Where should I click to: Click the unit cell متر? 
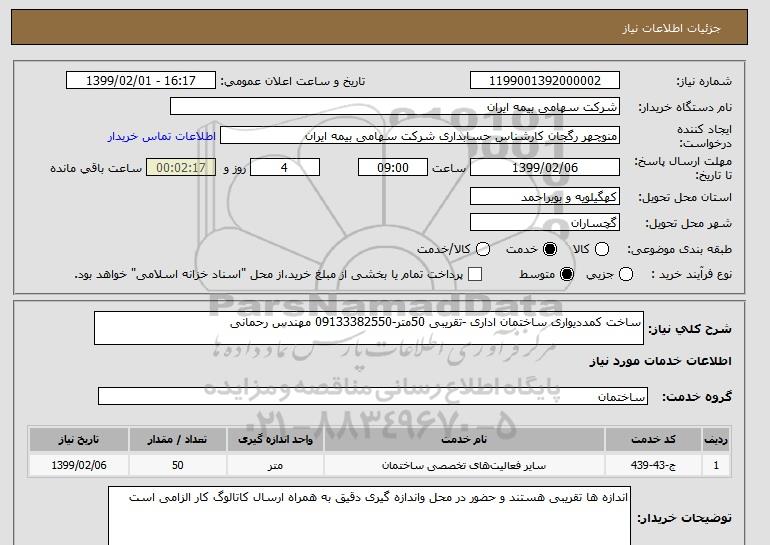coord(275,465)
